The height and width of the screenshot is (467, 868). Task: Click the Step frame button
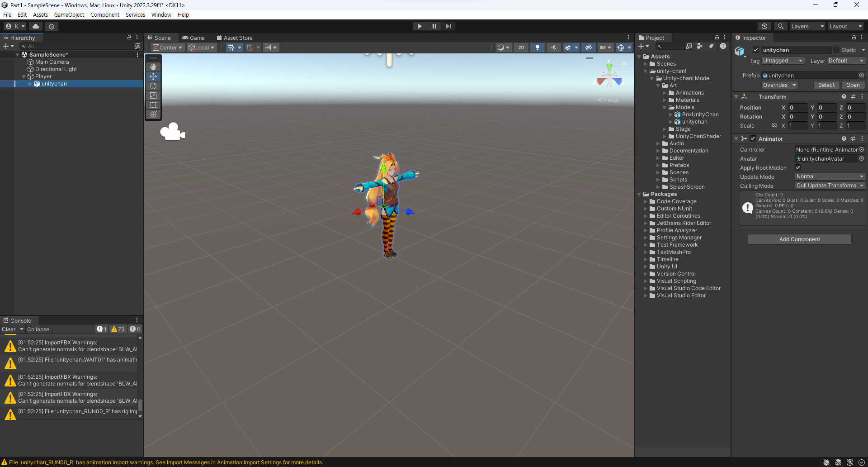448,26
